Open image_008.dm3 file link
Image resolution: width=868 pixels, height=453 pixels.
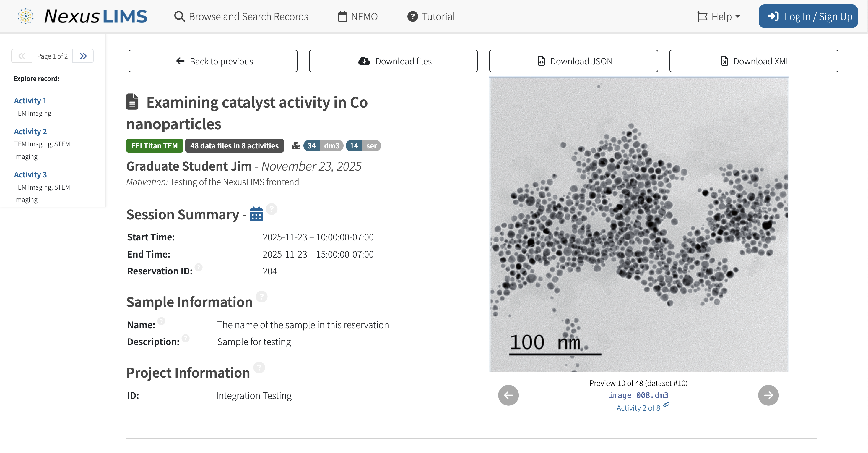point(638,395)
